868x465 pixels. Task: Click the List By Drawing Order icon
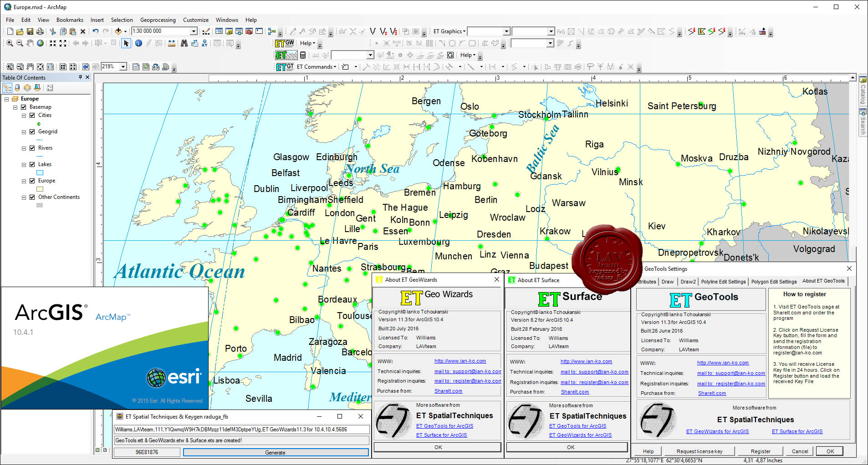pos(7,88)
